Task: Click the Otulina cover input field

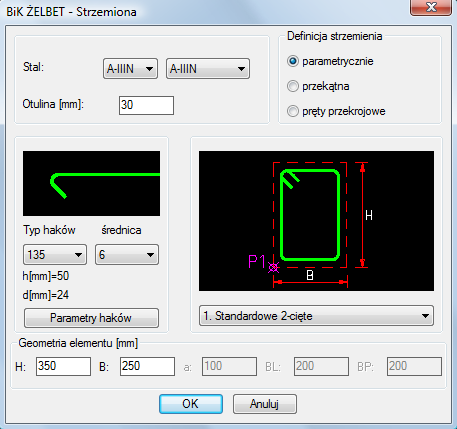Action: [146, 105]
